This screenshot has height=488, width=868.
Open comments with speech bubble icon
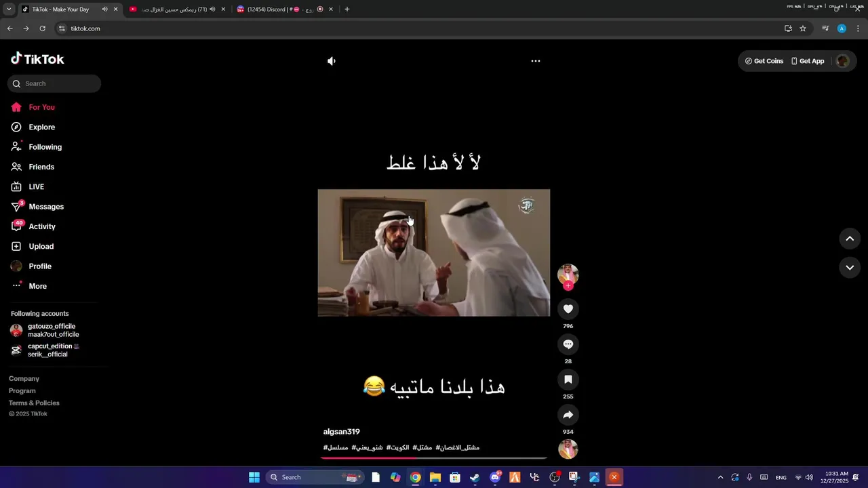tap(568, 344)
